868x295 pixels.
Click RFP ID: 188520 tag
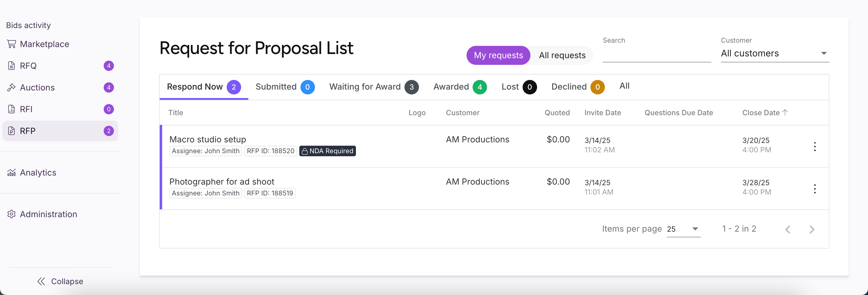point(271,151)
